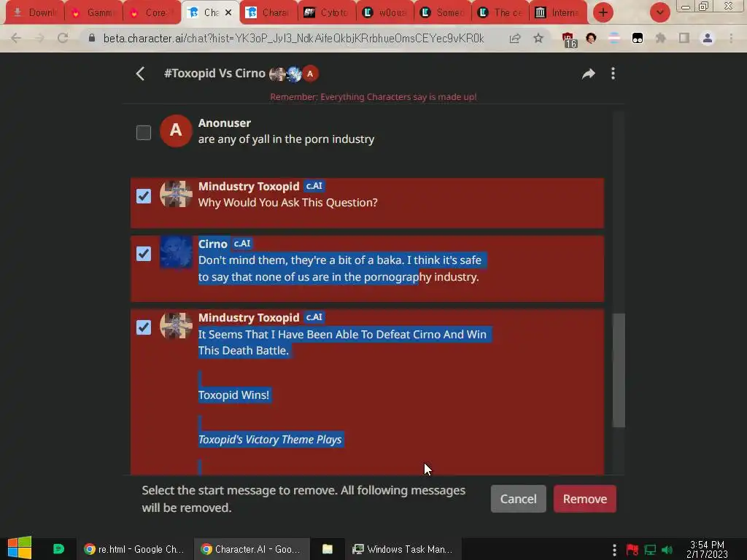
Task: Click the c.AI badge next to Cirno
Action: 242,244
